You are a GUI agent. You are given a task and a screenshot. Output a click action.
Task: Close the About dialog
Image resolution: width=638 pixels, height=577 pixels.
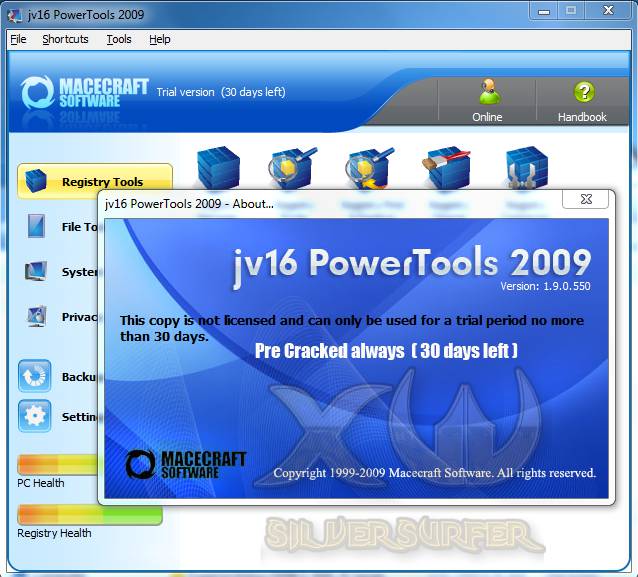pos(586,199)
